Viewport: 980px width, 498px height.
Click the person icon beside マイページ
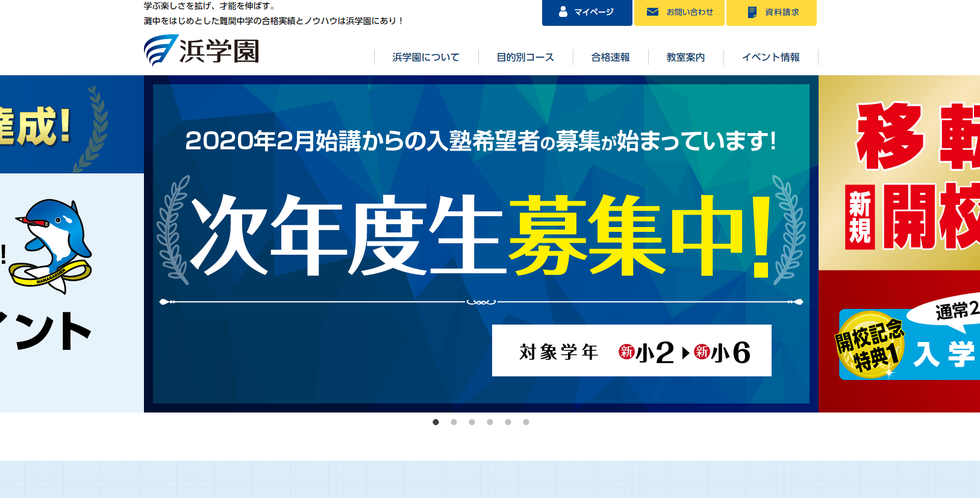tap(563, 12)
